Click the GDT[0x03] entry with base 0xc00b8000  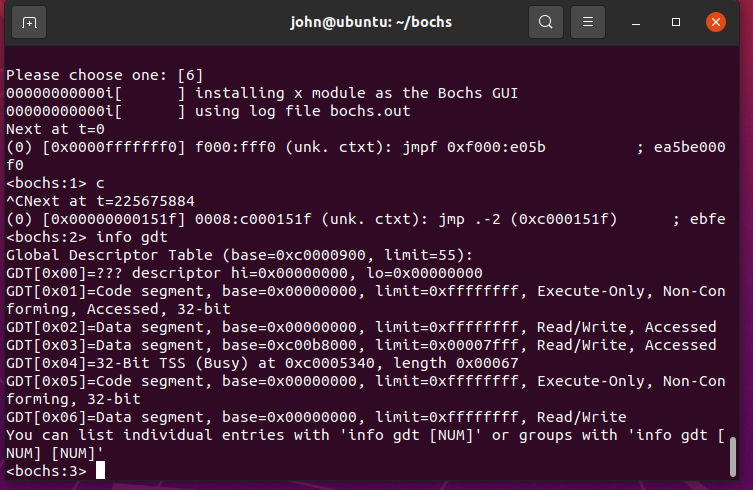pyautogui.click(x=361, y=345)
